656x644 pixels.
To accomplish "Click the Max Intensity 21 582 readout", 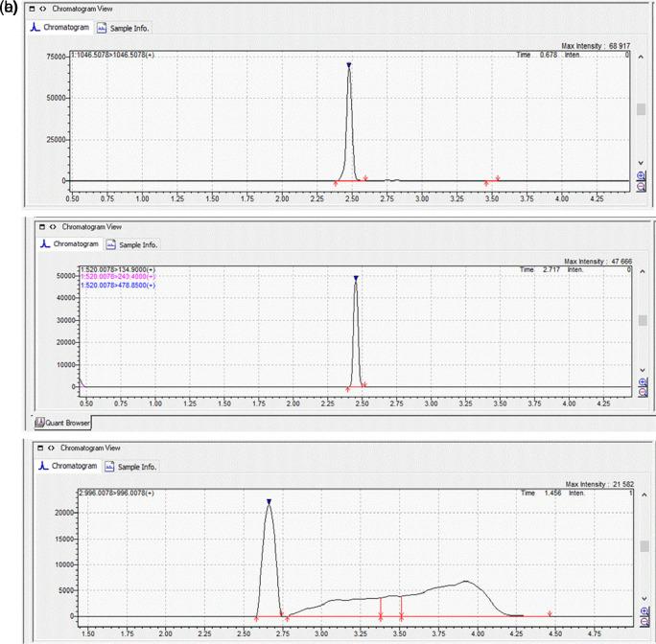I will [x=599, y=484].
